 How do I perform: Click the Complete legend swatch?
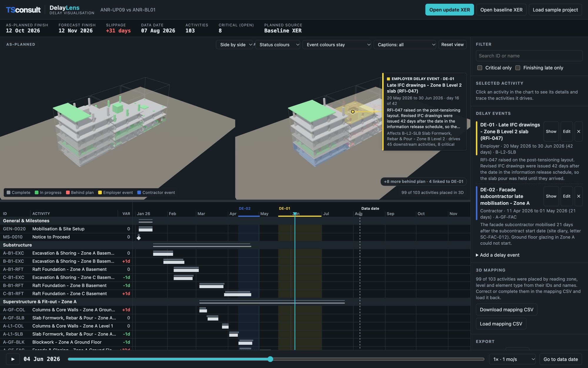(x=9, y=193)
